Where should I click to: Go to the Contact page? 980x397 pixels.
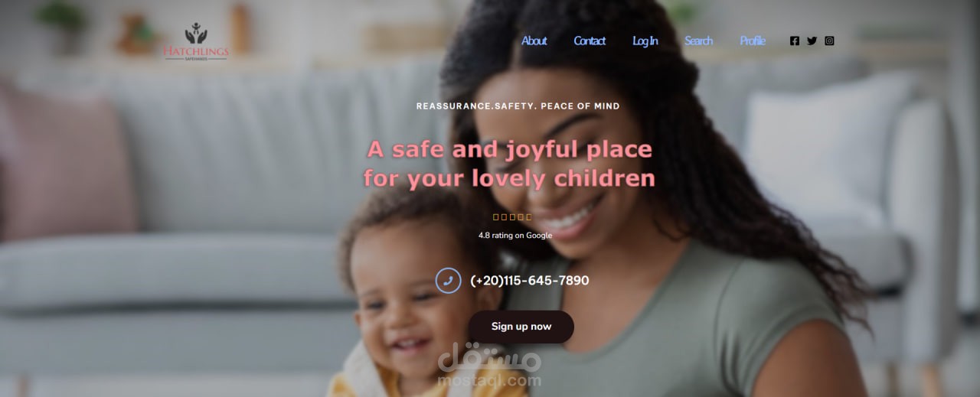pyautogui.click(x=590, y=41)
